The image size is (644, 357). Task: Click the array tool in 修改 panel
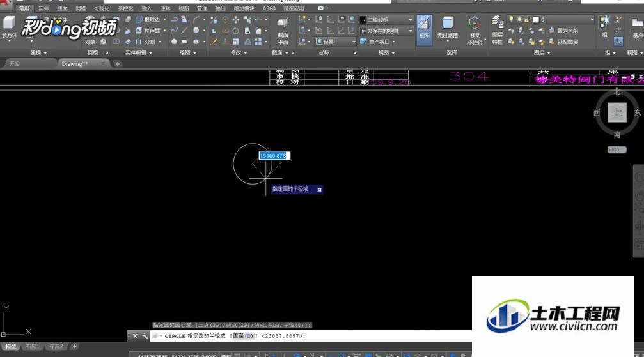point(258,42)
